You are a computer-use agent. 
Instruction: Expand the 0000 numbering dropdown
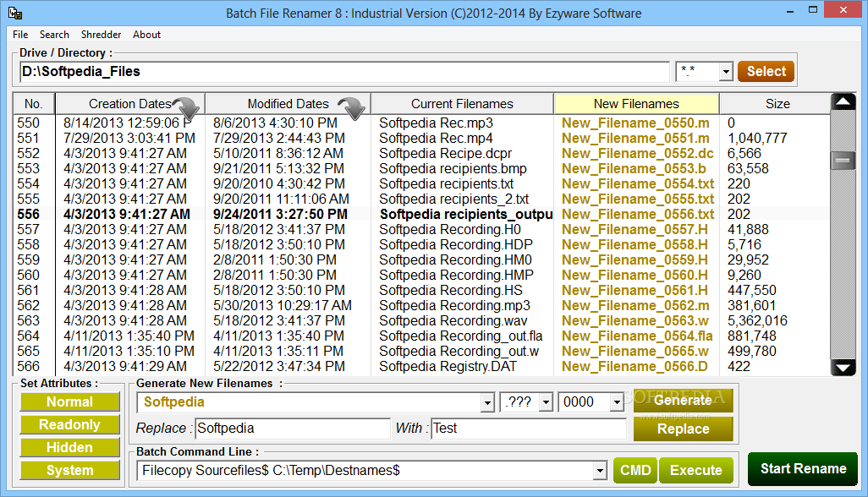[x=617, y=402]
